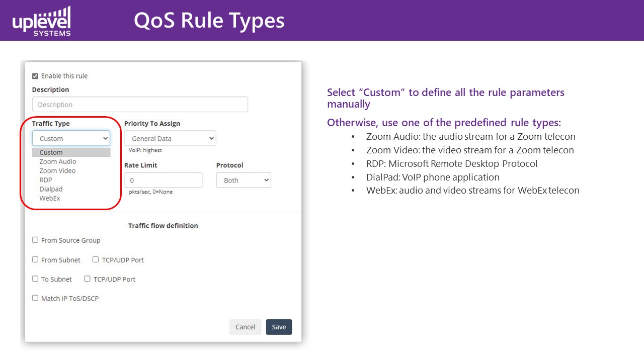644x362 pixels.
Task: Select Custom from the traffic type list
Action: click(x=51, y=152)
